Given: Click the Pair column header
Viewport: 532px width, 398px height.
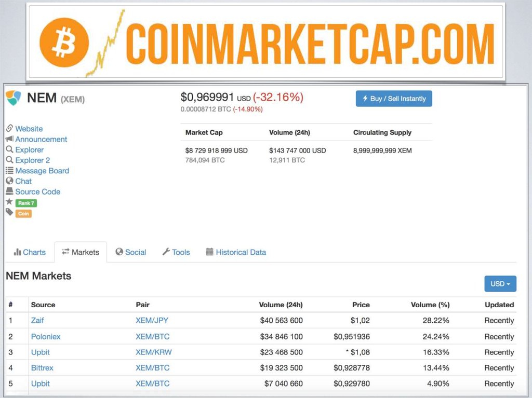Looking at the screenshot, I should pyautogui.click(x=142, y=305).
